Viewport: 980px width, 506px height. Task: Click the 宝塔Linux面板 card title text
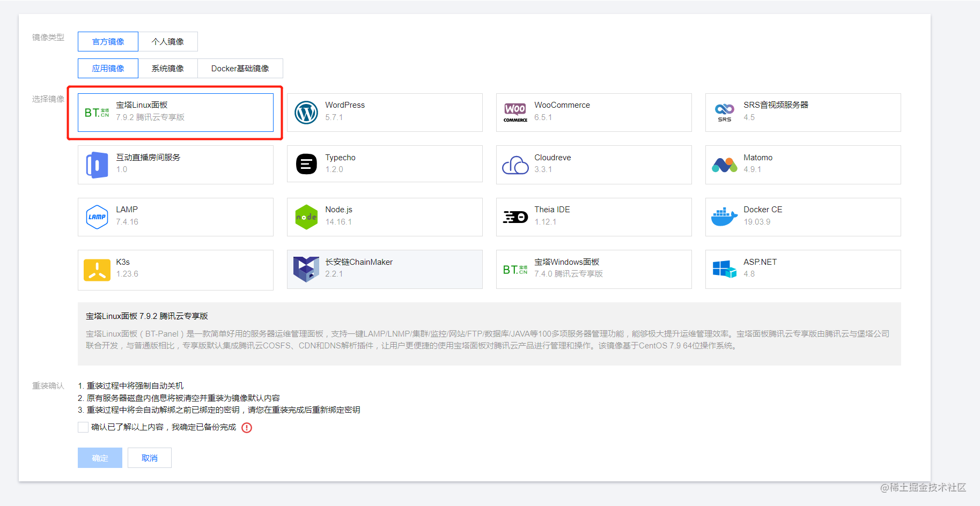point(142,105)
